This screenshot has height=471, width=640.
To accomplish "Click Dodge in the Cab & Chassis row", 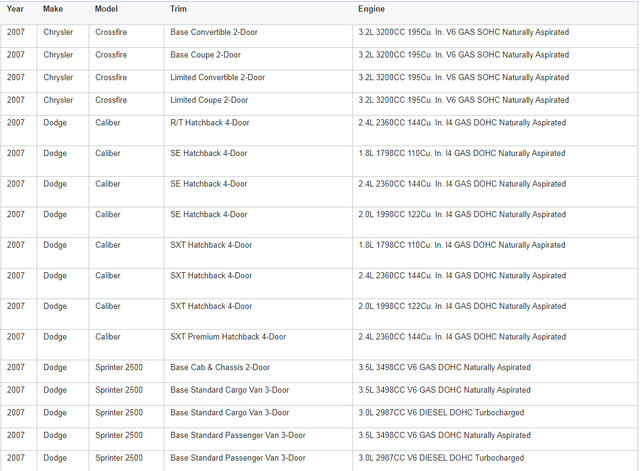I will coord(55,367).
